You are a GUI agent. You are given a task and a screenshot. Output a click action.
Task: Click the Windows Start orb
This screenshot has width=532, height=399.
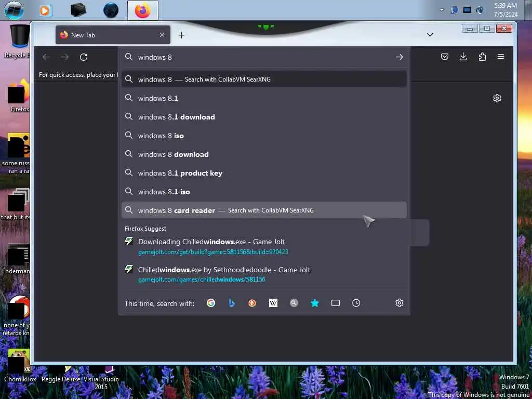pos(14,10)
